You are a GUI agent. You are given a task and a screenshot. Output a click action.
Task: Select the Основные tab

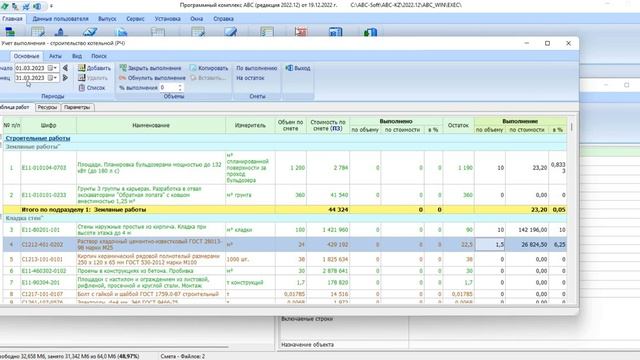pos(27,56)
